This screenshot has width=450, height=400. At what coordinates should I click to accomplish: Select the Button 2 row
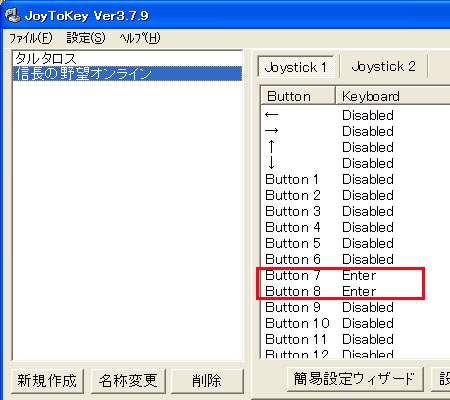coord(355,195)
